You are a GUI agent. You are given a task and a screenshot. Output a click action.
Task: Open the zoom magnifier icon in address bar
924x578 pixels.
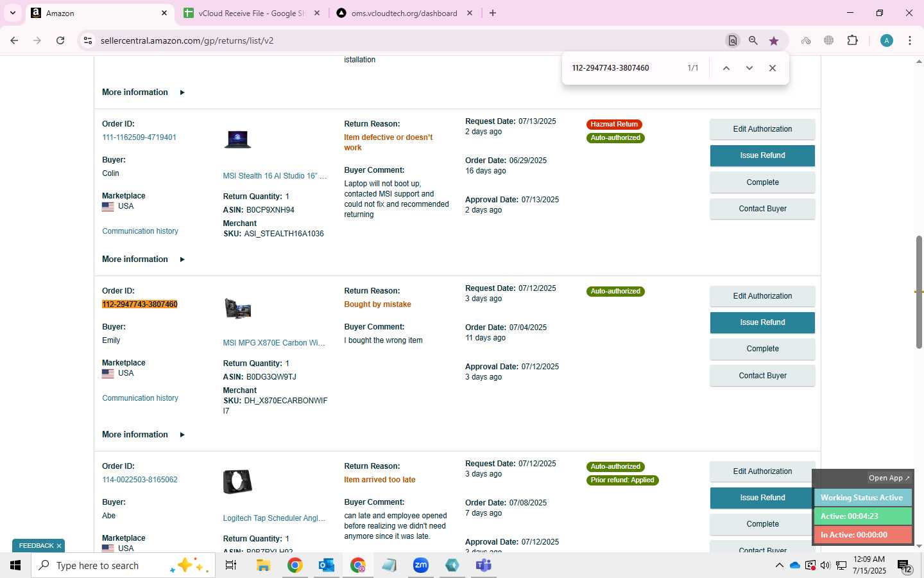[x=753, y=40]
